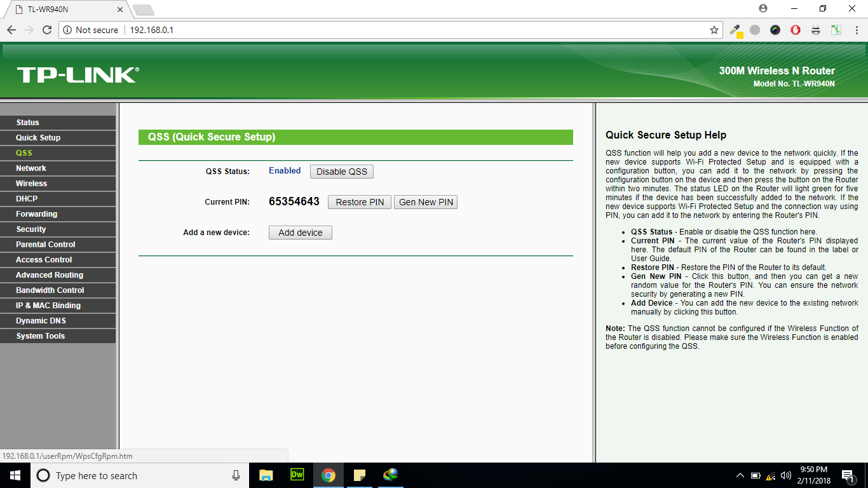Open Chrome's three-dot menu
868x488 pixels.
856,30
